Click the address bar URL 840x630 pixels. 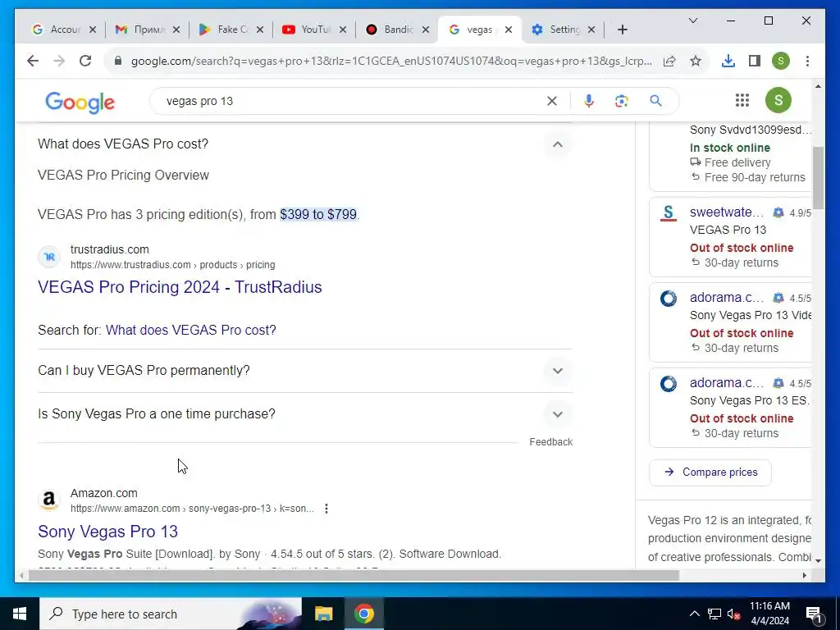391,61
